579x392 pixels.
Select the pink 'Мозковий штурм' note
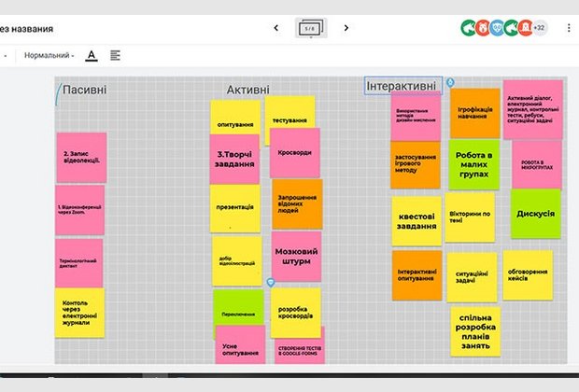point(297,256)
